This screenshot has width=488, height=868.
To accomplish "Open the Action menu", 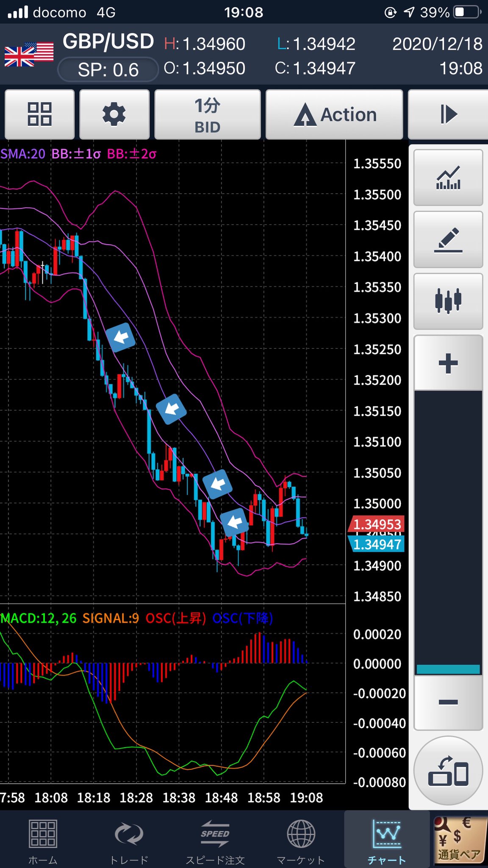I will (x=334, y=114).
